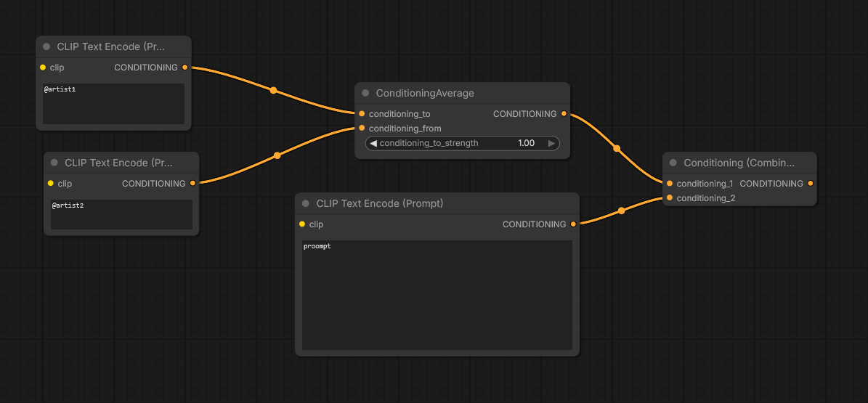Collapse the ConditioningAverage node via title dot
This screenshot has width=868, height=403.
365,93
